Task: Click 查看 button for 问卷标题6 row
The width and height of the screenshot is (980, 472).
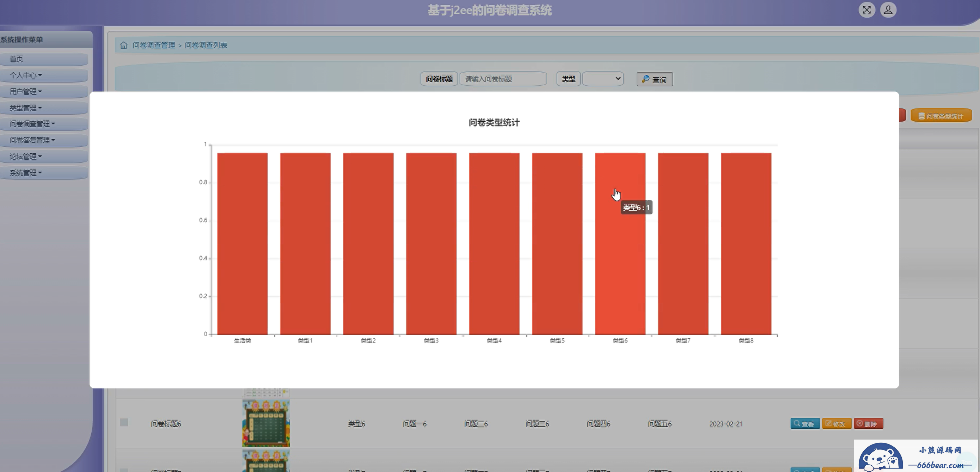Action: (805, 424)
